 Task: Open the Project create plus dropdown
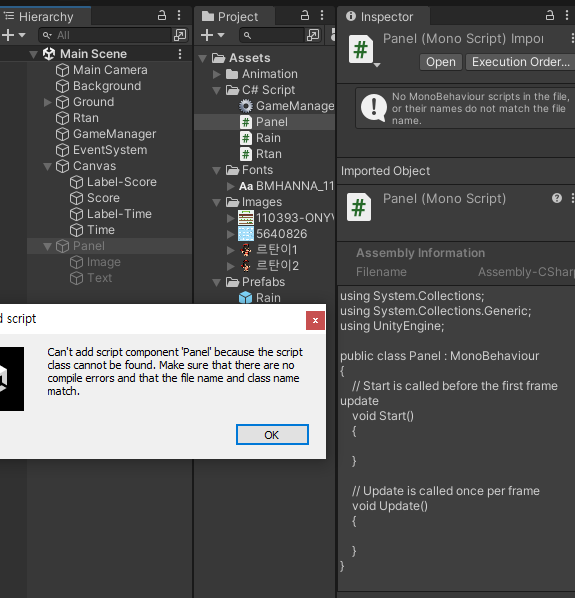[x=212, y=35]
